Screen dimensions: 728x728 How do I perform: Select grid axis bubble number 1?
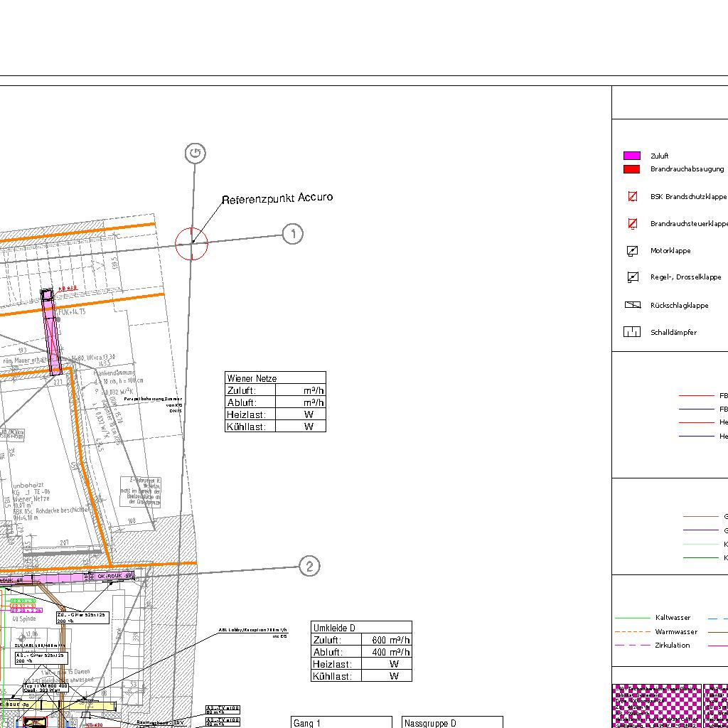[293, 233]
